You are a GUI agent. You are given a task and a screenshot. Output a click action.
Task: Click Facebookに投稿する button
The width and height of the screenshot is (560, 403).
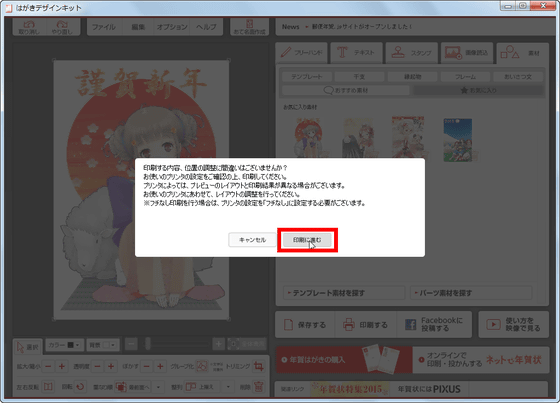(x=434, y=324)
